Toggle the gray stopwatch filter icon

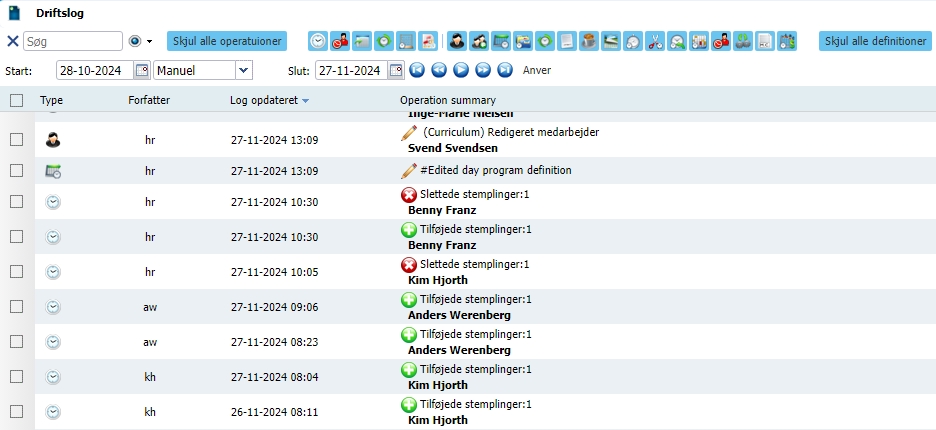633,41
